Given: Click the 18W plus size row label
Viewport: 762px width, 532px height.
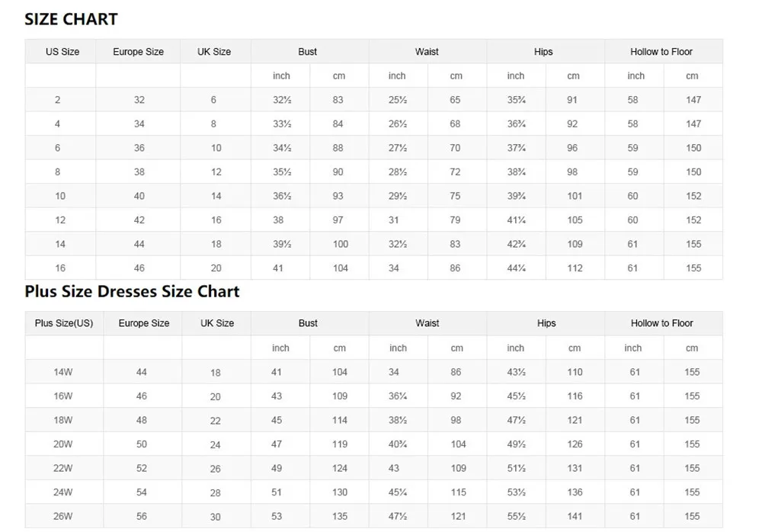Looking at the screenshot, I should point(63,420).
